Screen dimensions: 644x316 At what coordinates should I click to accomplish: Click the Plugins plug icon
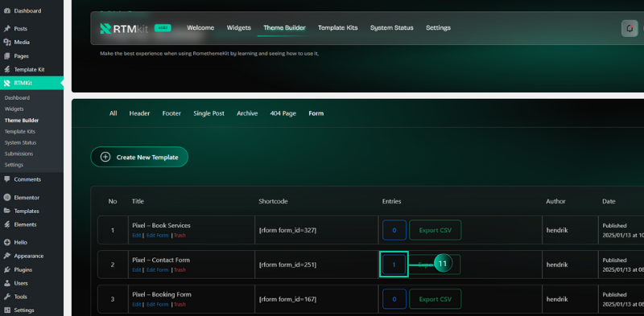tap(7, 269)
